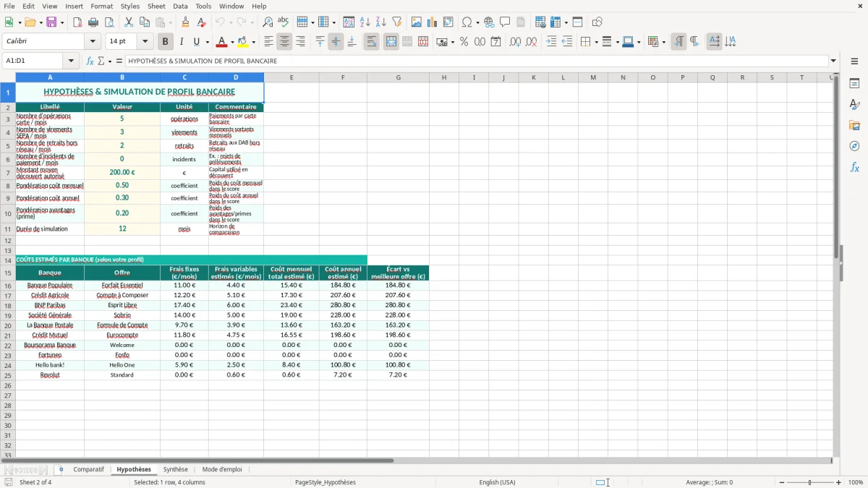Open the font color dropdown arrow
The width and height of the screenshot is (868, 488).
click(x=232, y=42)
